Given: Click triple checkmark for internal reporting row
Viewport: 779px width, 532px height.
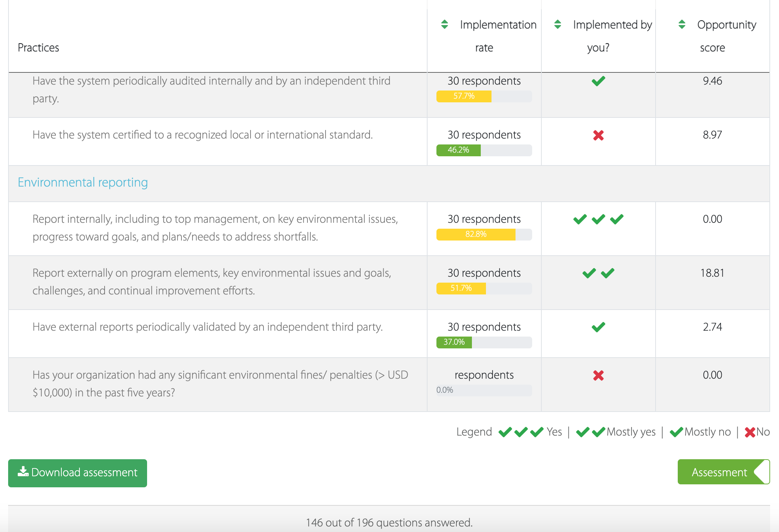Looking at the screenshot, I should tap(598, 219).
